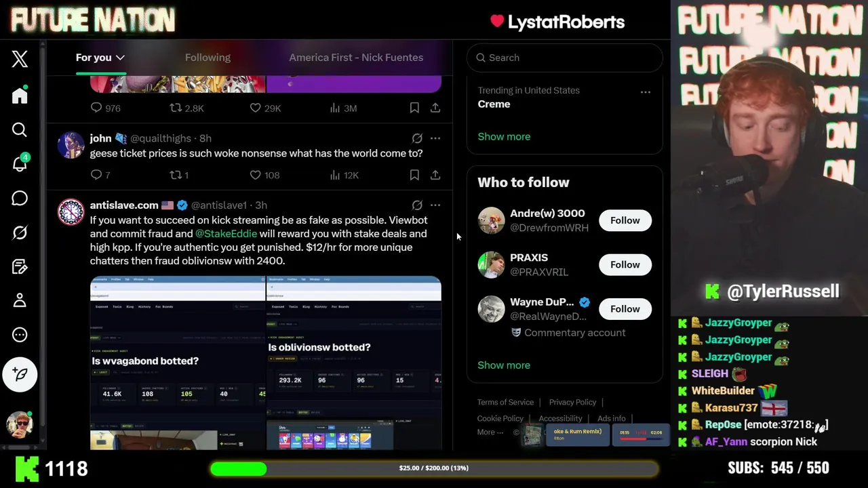Viewport: 868px width, 488px height.
Task: Ask Grok about john's post
Action: [417, 138]
